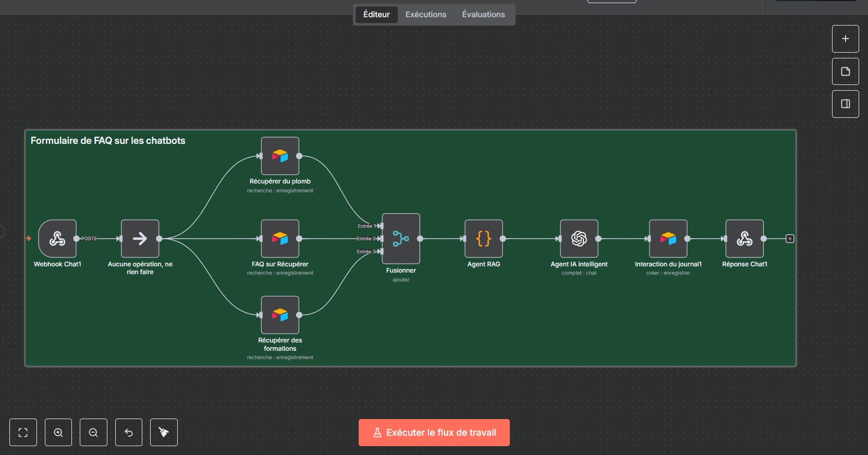This screenshot has width=868, height=455.
Task: Open the 'Agent IA intelligent' OpenAI node
Action: tap(579, 239)
